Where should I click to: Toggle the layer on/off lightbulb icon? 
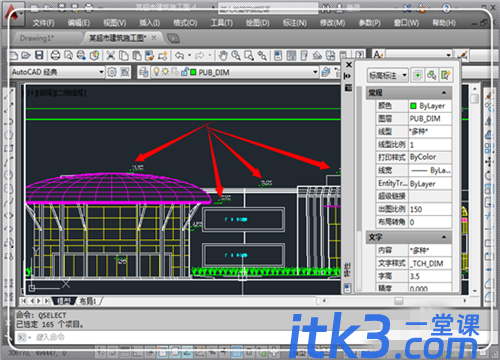coord(156,72)
